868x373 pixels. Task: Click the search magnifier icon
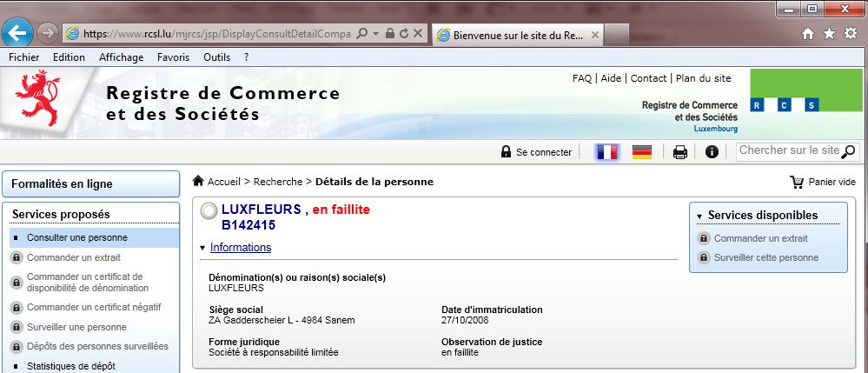point(849,151)
